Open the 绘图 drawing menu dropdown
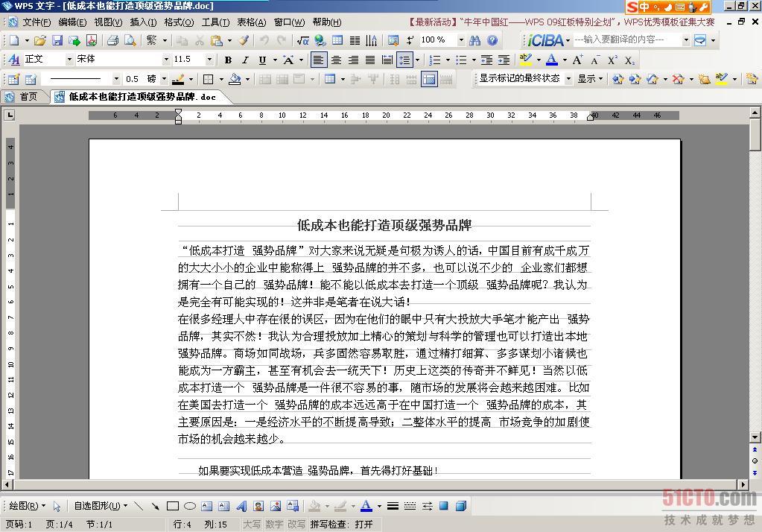 click(x=27, y=506)
